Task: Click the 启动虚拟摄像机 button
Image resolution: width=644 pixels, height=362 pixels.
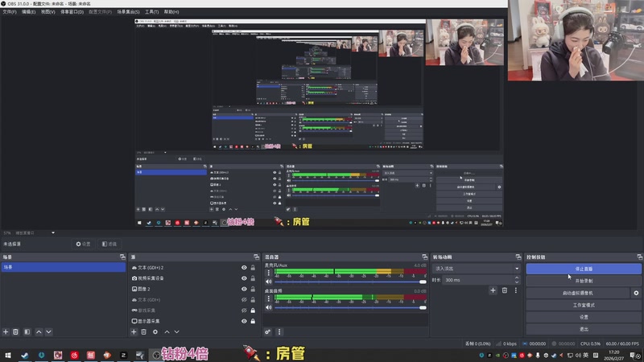Action: point(578,293)
